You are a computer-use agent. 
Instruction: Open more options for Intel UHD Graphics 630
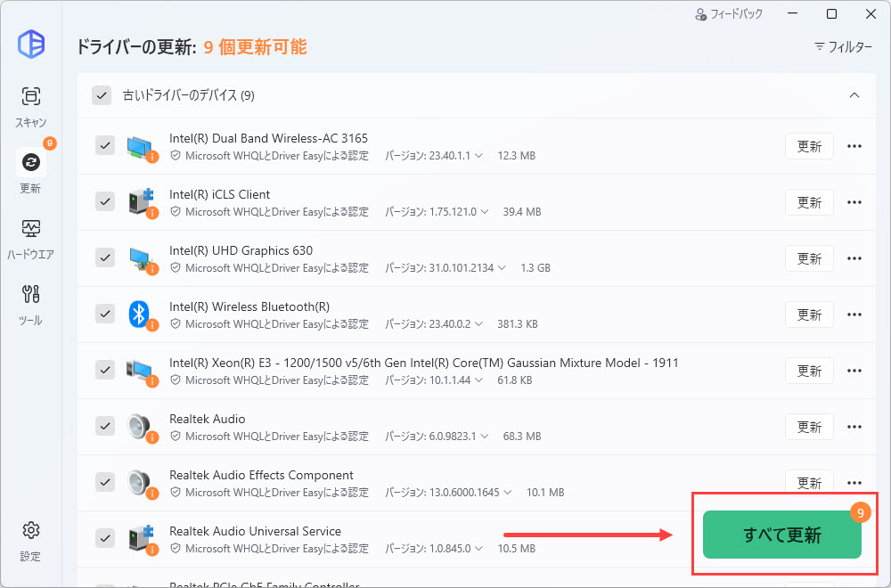854,258
